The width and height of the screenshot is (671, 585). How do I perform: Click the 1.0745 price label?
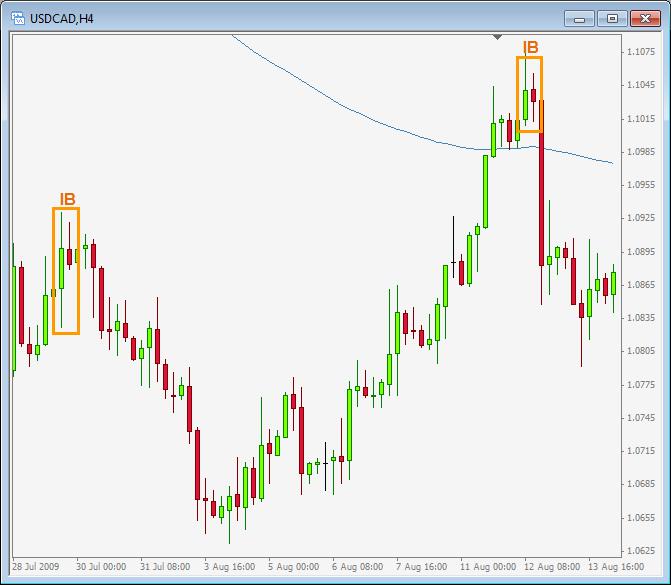click(x=641, y=418)
